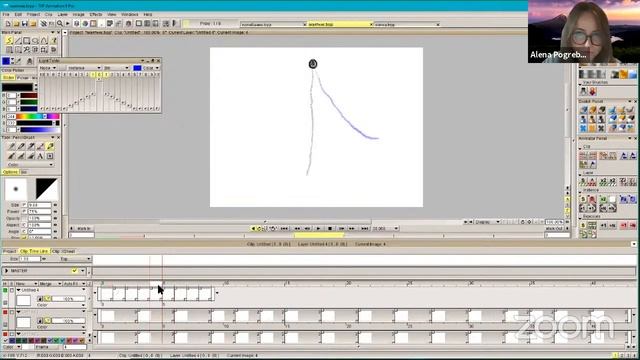This screenshot has height=360, width=640.
Task: Click the first icon in Sketch Panel
Action: [x=584, y=110]
